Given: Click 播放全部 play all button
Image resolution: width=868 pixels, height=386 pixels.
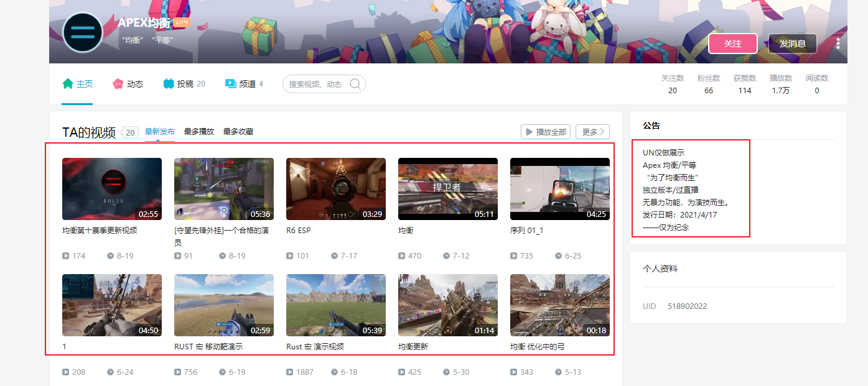Looking at the screenshot, I should 546,132.
